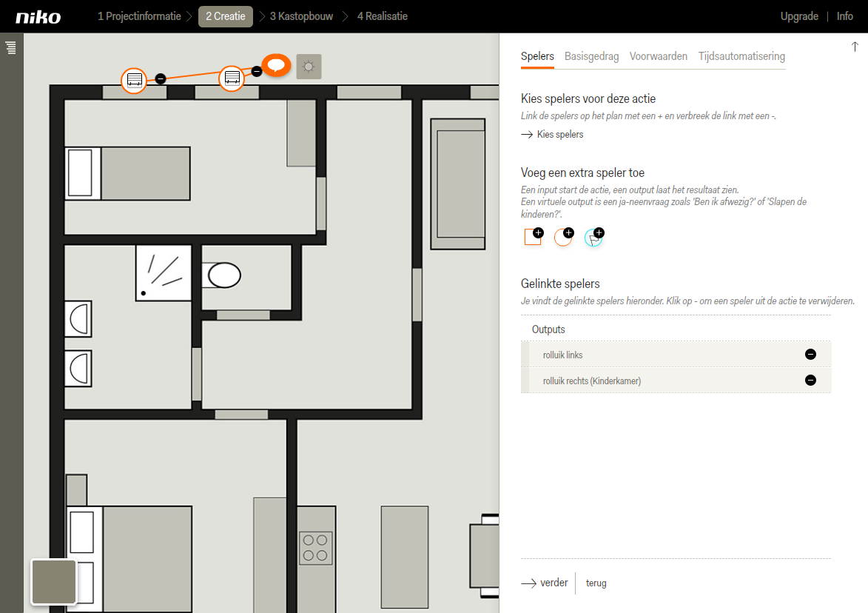Switch to the Tijdsautomatisering tab

click(741, 56)
